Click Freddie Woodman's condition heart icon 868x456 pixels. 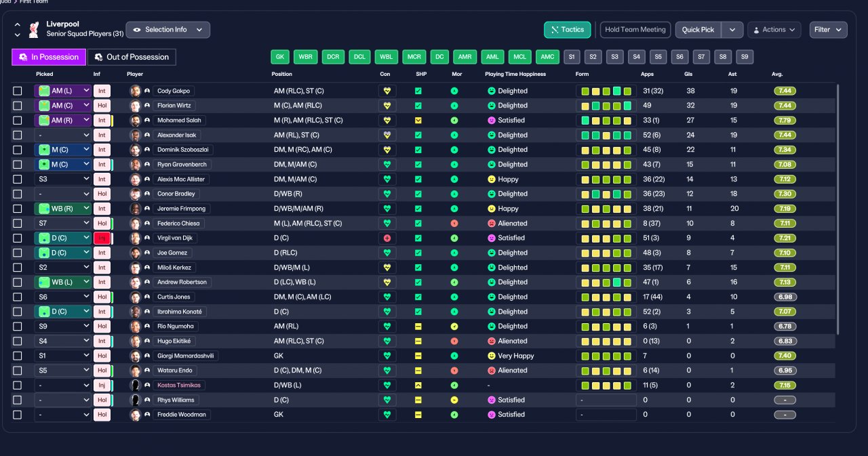point(387,415)
